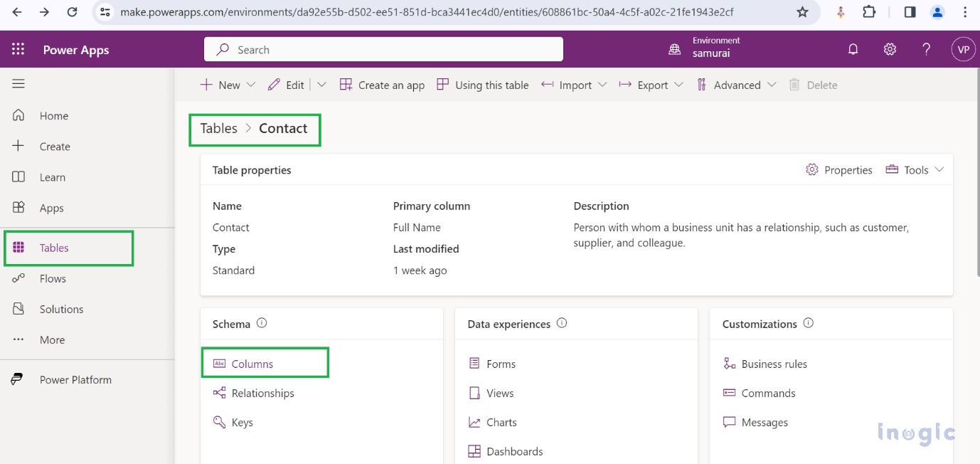Screen dimensions: 980x464
Task: Bookmark this page with the star
Action: (802, 12)
